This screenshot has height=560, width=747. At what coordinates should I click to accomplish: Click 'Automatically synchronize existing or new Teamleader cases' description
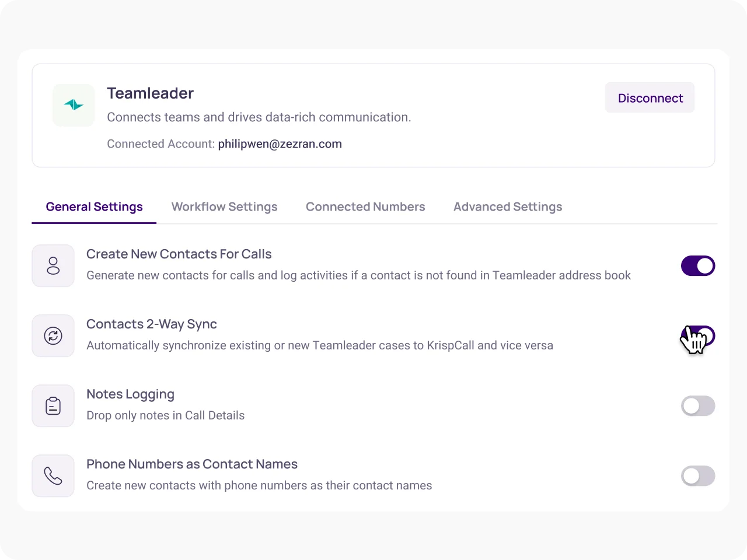point(320,345)
